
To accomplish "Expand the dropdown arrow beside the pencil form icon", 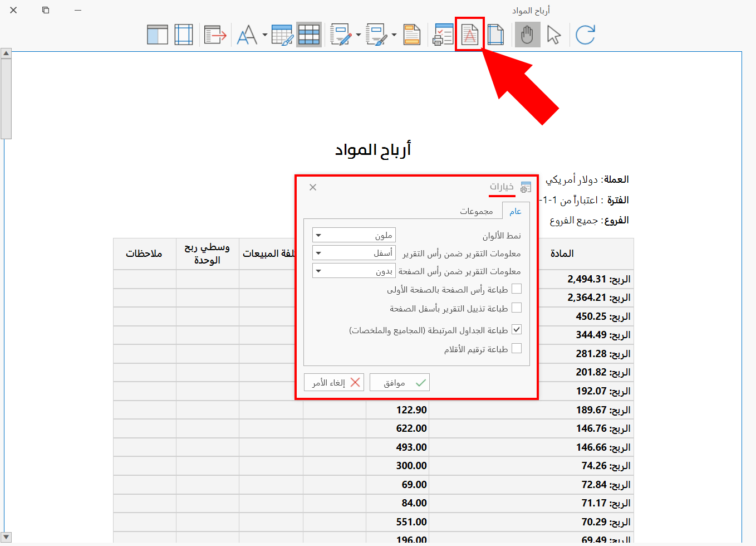I will click(x=359, y=35).
